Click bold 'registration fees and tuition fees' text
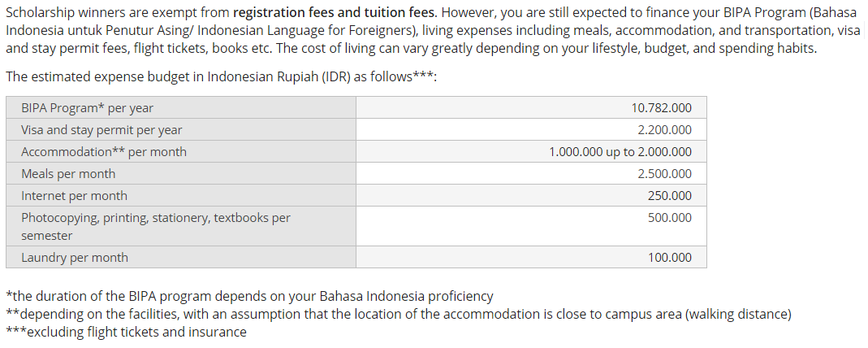The image size is (868, 348). click(335, 12)
